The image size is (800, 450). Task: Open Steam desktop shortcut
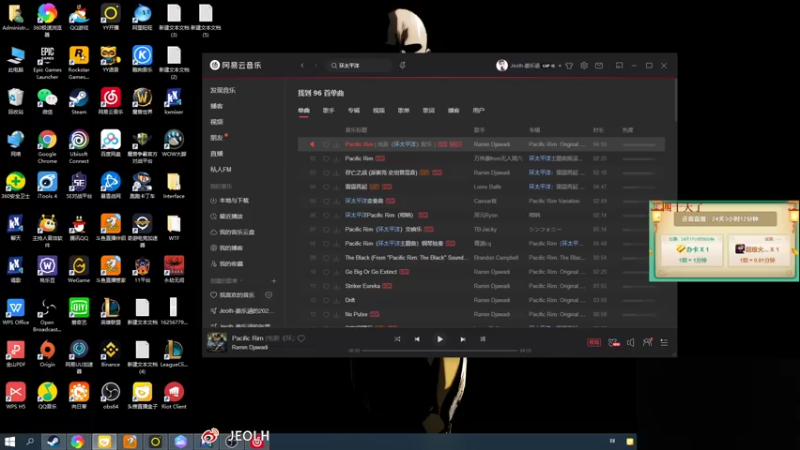(x=79, y=102)
